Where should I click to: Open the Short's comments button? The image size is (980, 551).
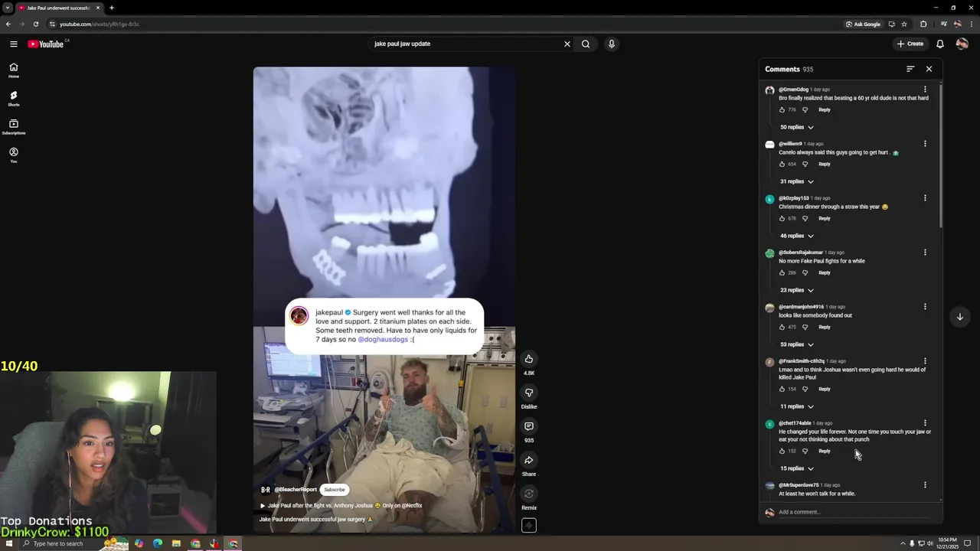[529, 426]
